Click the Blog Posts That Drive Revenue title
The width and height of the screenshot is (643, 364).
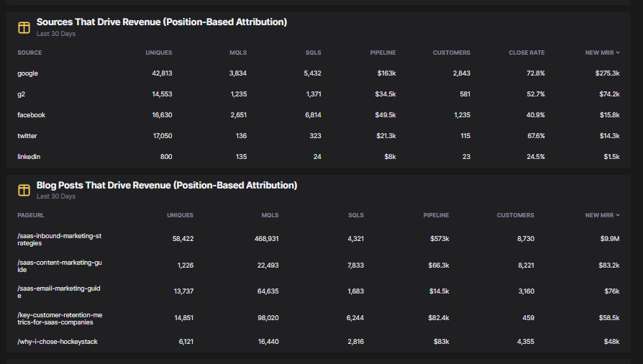pos(167,185)
